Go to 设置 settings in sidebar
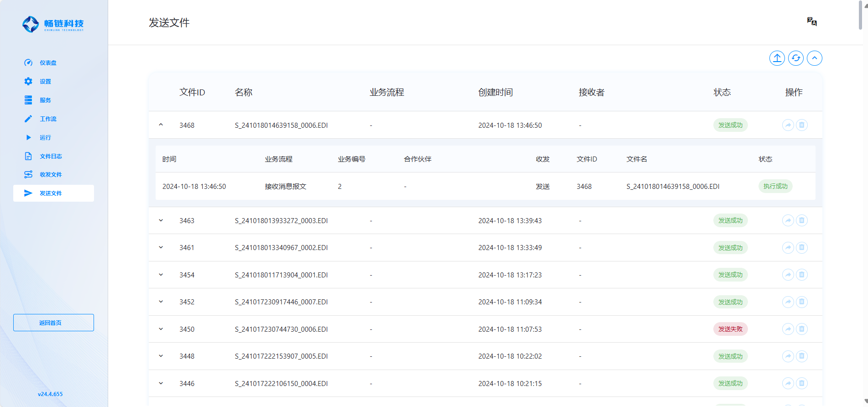Viewport: 868px width, 407px height. [45, 82]
